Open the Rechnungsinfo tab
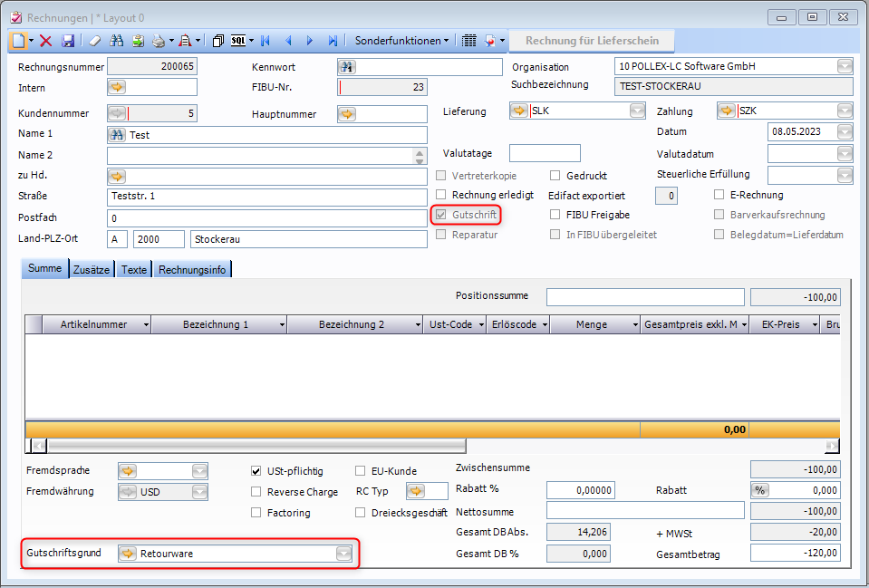 pyautogui.click(x=192, y=269)
